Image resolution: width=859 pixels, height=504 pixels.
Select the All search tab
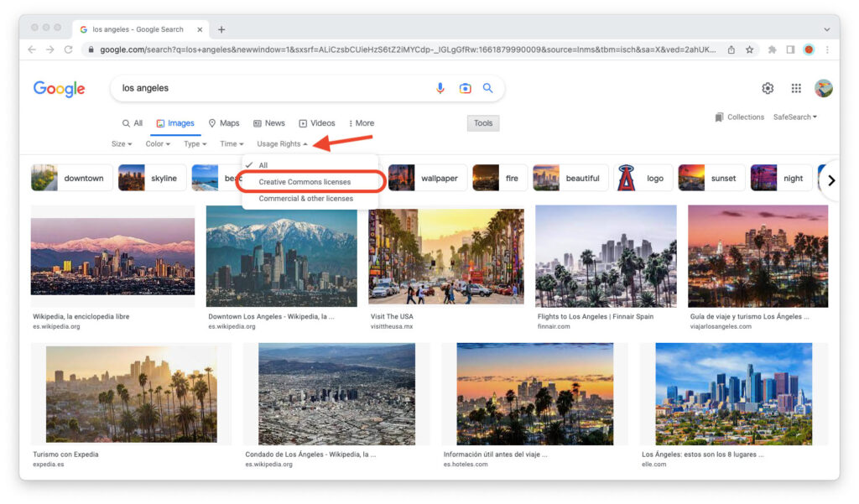pos(133,123)
